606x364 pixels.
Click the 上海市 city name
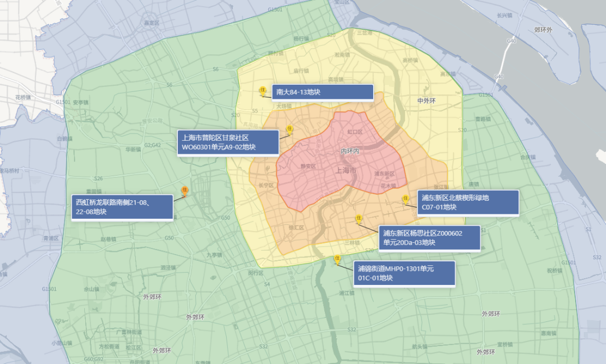coord(346,171)
